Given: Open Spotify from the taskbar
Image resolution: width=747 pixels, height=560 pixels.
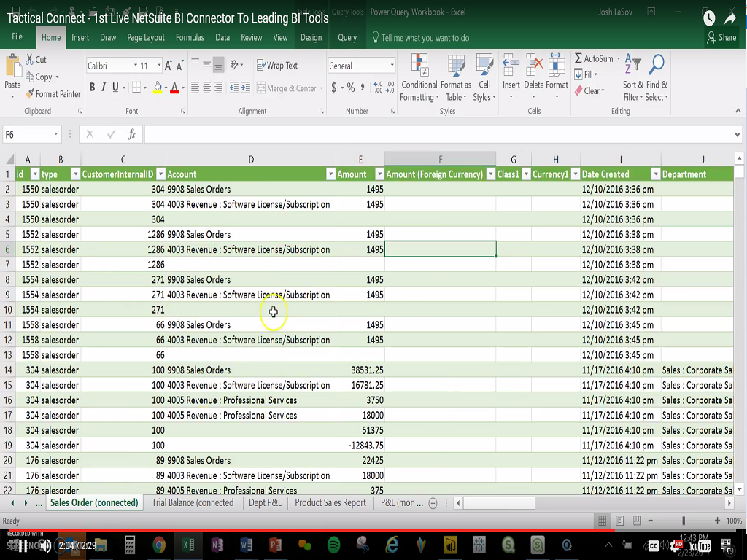Looking at the screenshot, I should click(333, 545).
